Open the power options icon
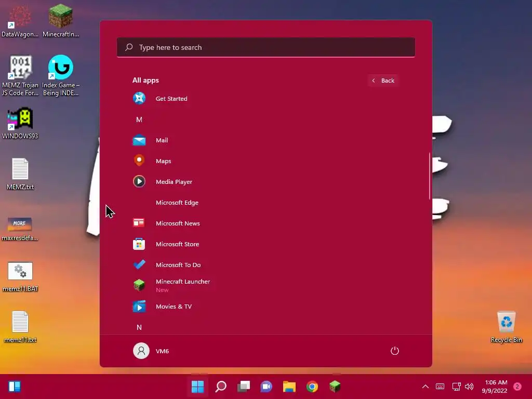 395,351
